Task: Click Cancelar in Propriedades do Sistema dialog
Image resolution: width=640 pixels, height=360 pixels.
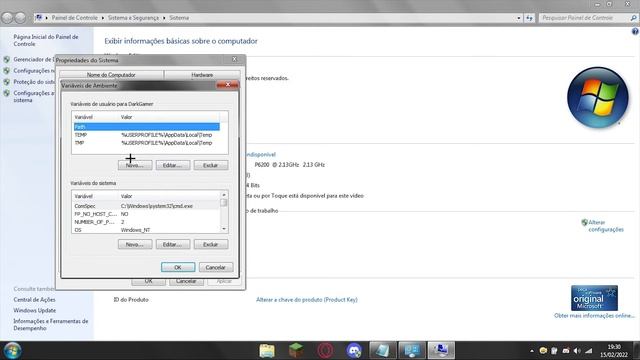Action: tap(186, 281)
